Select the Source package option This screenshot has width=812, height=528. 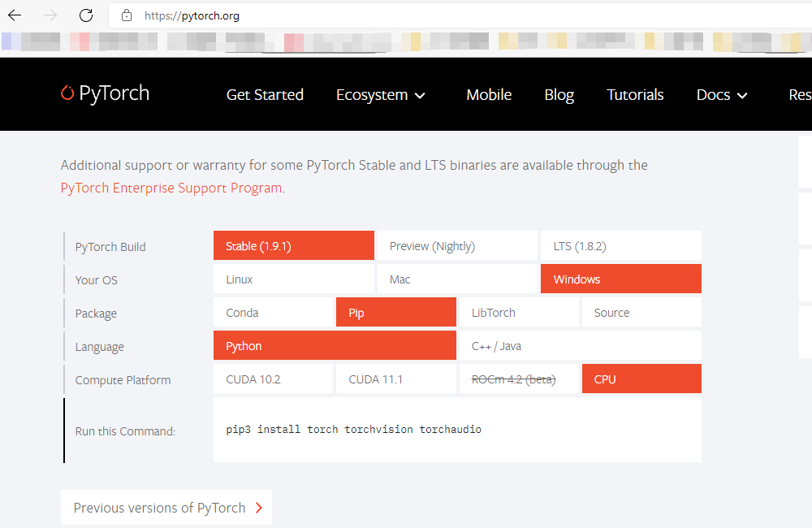pos(641,312)
